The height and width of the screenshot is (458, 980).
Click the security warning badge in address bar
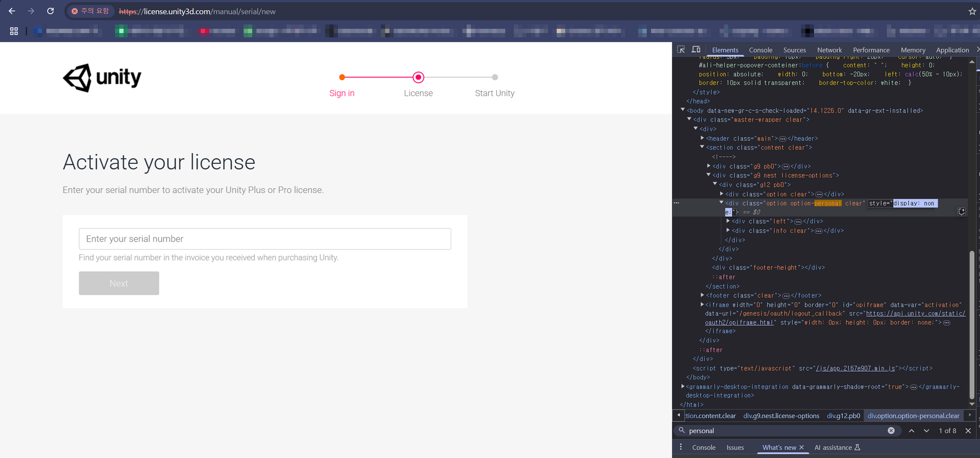(90, 11)
